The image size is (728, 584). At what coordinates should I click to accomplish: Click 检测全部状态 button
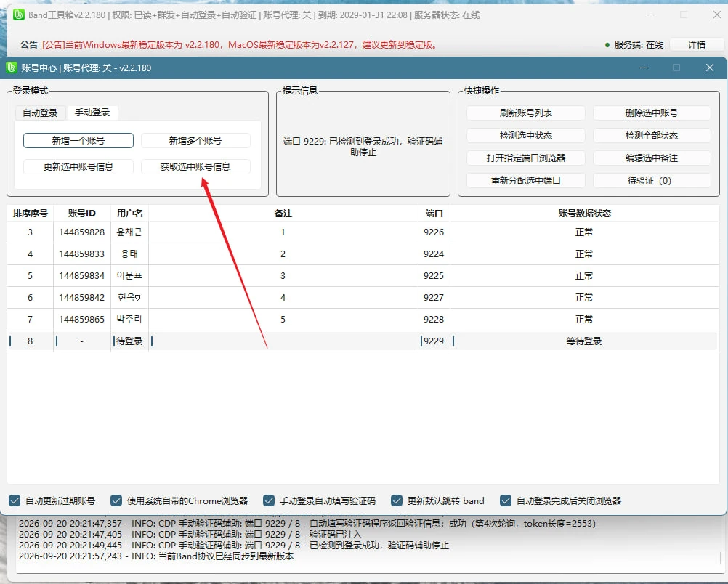[652, 136]
